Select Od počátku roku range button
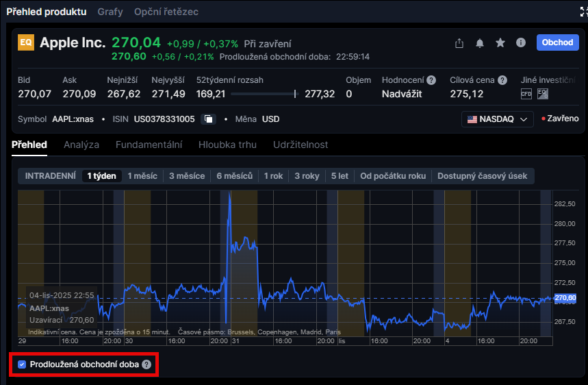This screenshot has height=385, width=588. click(x=393, y=176)
